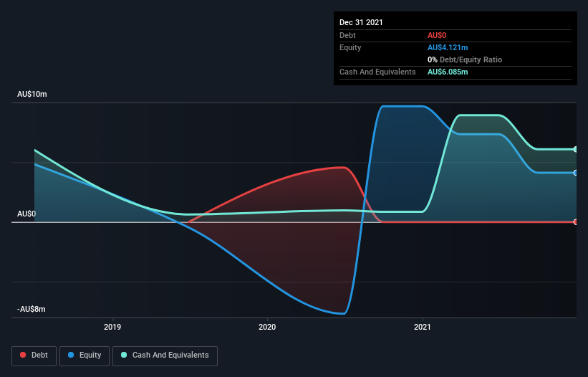
Task: Click the Cash And Equivalents tooltip row label
Action: (377, 72)
